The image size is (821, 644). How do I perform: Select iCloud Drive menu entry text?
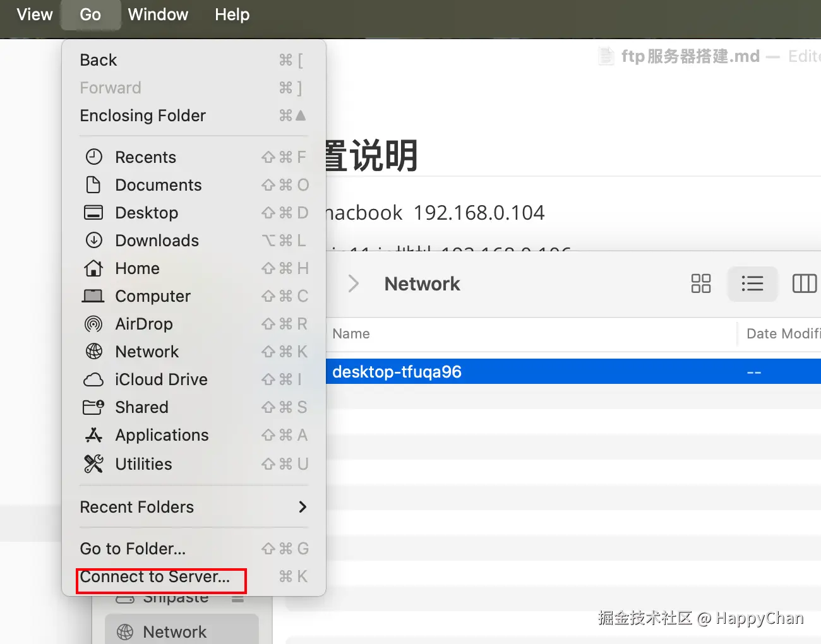tap(161, 379)
